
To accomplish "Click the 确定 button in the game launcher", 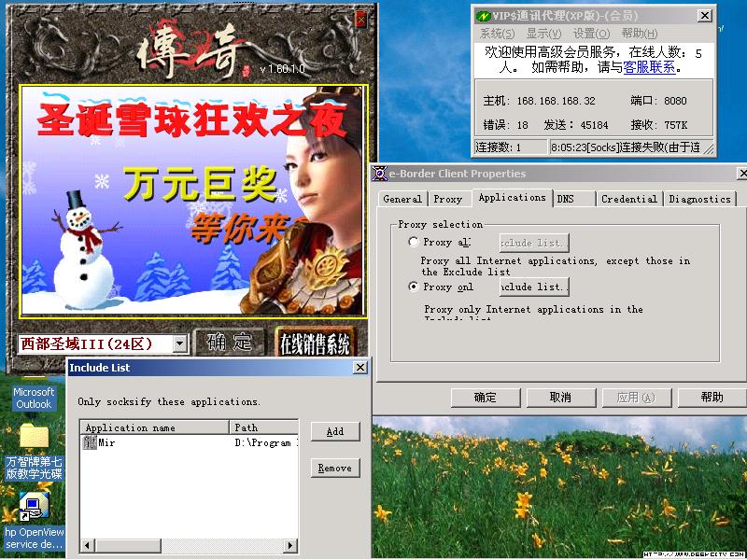I will pos(230,342).
